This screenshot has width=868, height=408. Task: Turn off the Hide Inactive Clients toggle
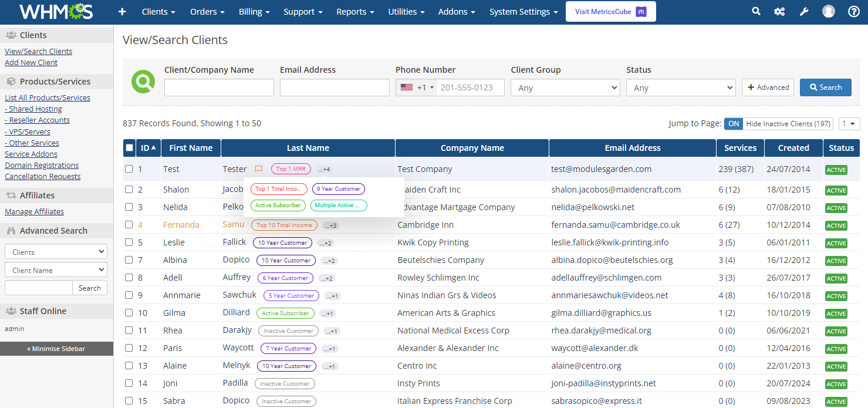(x=733, y=123)
